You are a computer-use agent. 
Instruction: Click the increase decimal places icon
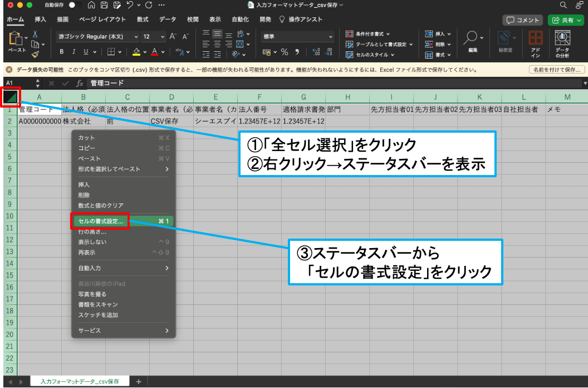coord(316,52)
